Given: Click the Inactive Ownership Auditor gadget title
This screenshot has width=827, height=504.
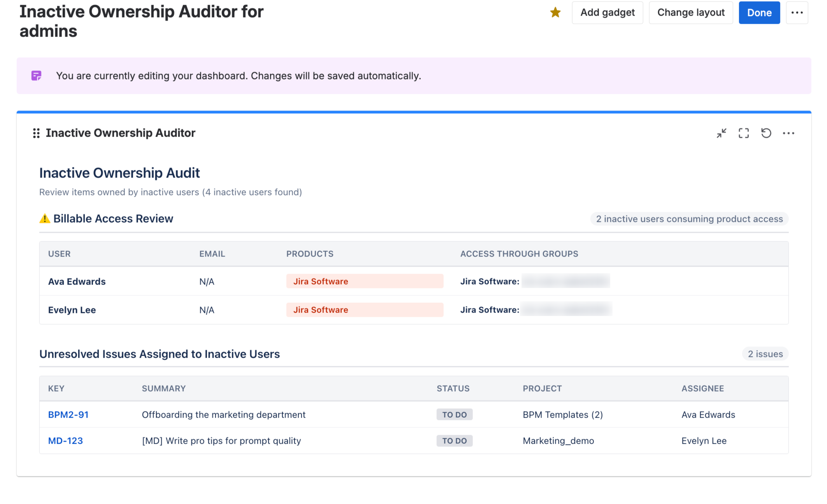Looking at the screenshot, I should click(120, 133).
